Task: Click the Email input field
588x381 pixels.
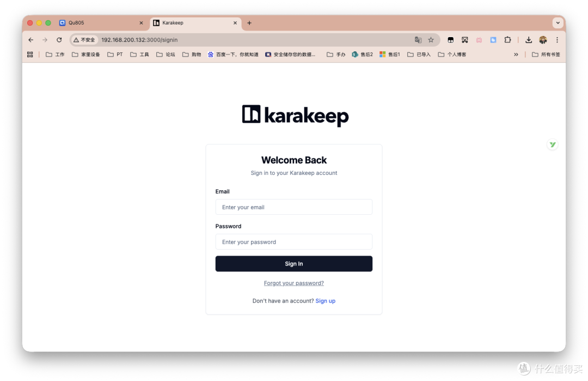Action: 293,207
